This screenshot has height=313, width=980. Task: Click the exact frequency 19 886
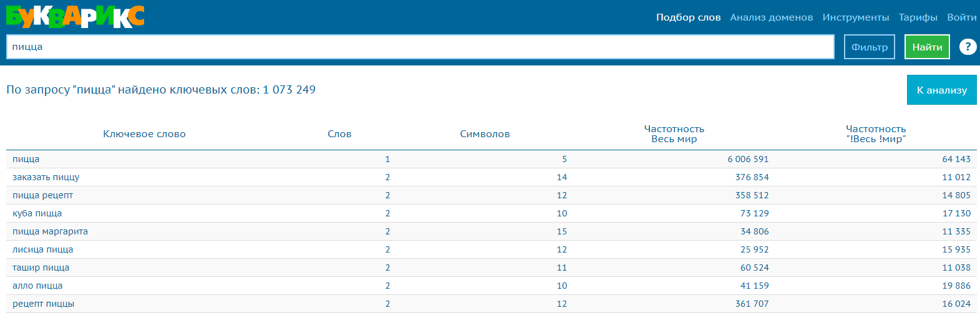956,286
